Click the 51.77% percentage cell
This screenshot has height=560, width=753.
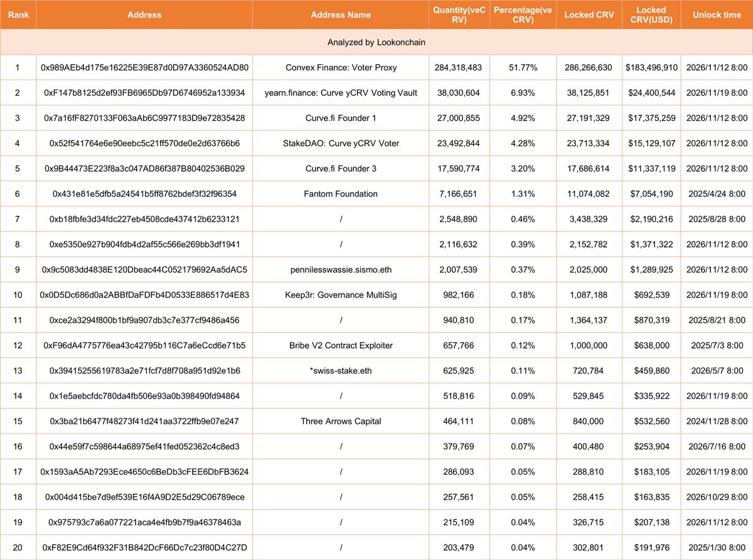(x=523, y=67)
